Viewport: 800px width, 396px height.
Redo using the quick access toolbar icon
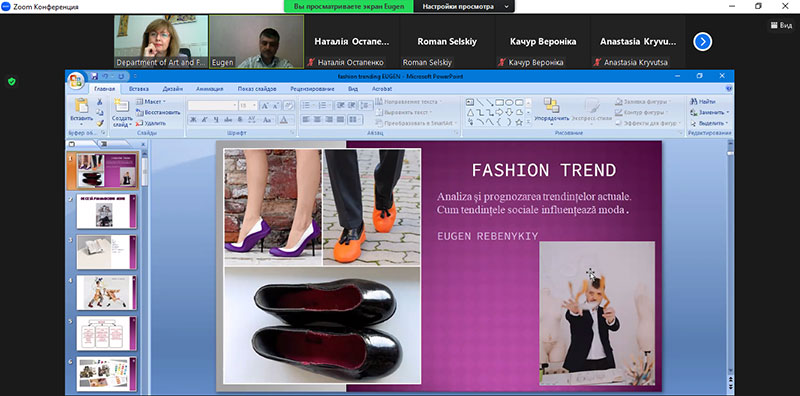120,76
